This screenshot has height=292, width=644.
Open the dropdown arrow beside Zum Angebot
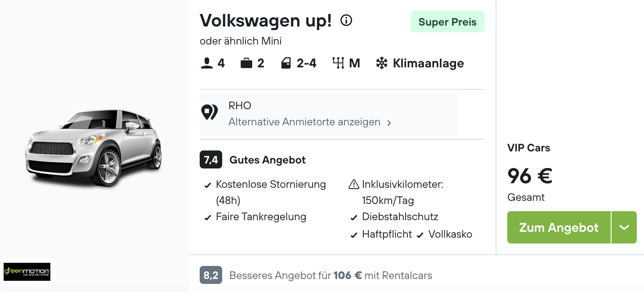(x=624, y=227)
